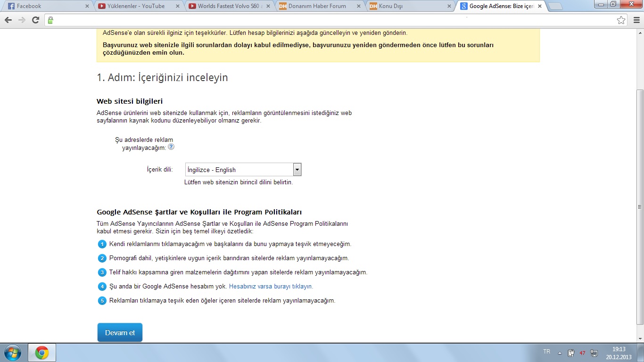Click the red 47 temperature tray icon
The height and width of the screenshot is (362, 644).
click(x=583, y=353)
